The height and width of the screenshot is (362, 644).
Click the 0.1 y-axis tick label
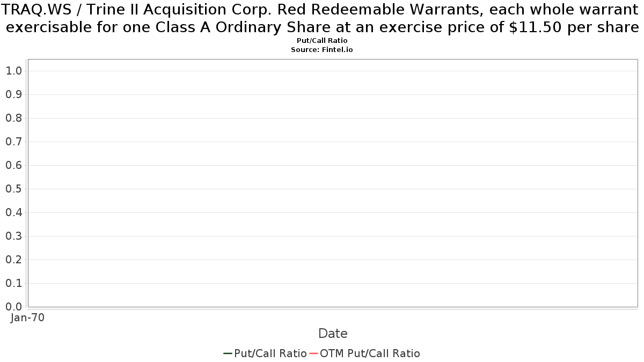pyautogui.click(x=14, y=283)
